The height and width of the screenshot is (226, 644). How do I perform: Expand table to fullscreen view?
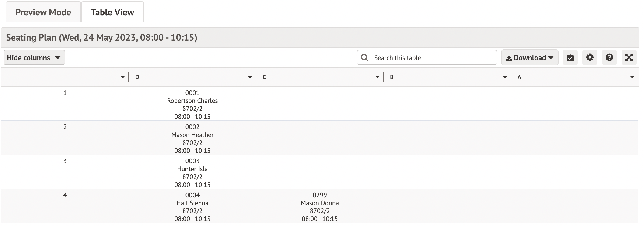629,58
